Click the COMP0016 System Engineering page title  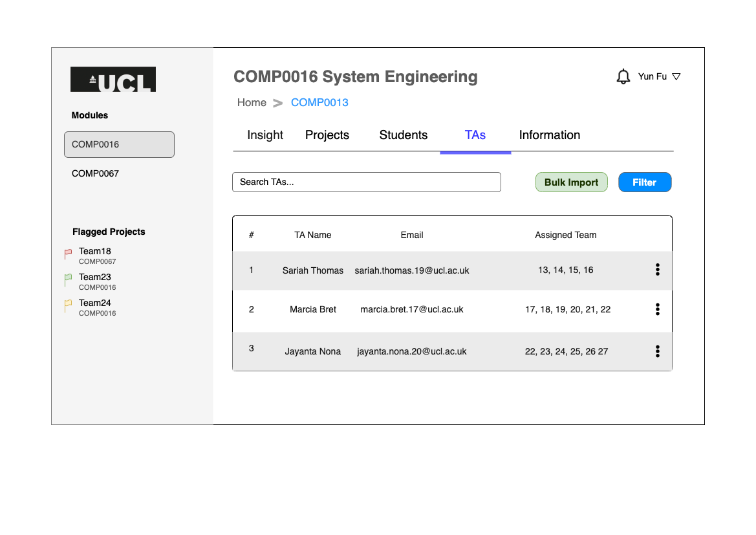coord(356,77)
